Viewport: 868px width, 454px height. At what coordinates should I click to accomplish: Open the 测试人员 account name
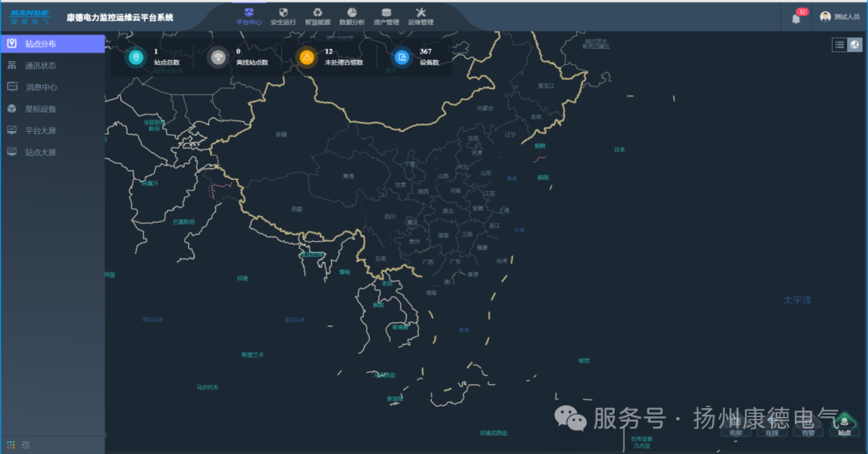point(847,17)
